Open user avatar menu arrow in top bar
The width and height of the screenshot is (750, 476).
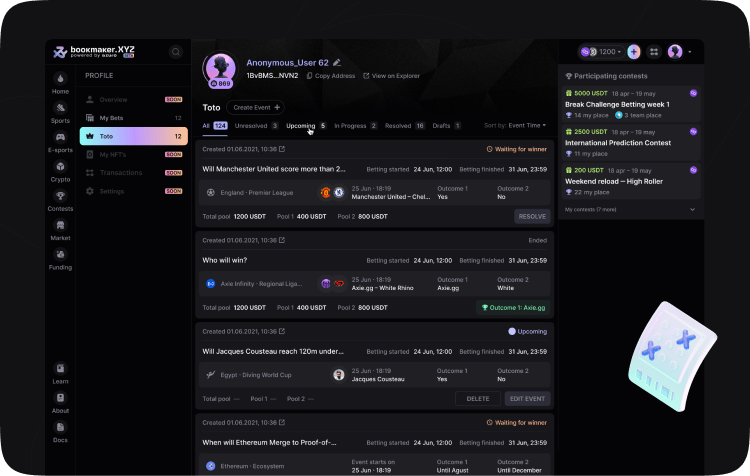[690, 52]
